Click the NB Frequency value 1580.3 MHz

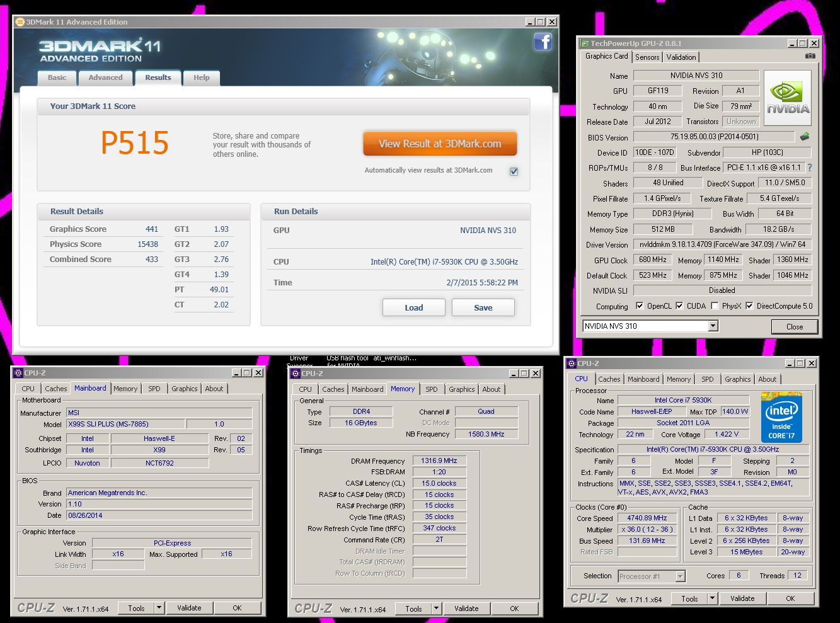click(486, 434)
